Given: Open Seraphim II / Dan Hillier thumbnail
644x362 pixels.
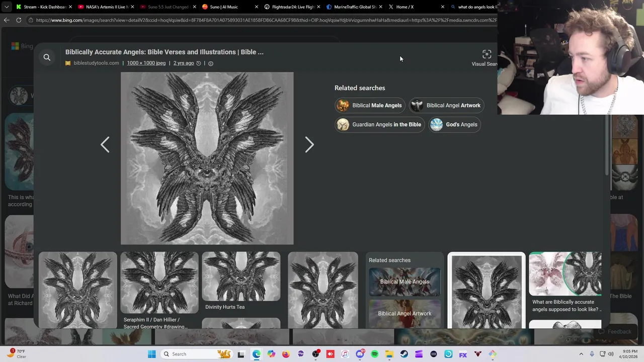Looking at the screenshot, I should tap(159, 283).
